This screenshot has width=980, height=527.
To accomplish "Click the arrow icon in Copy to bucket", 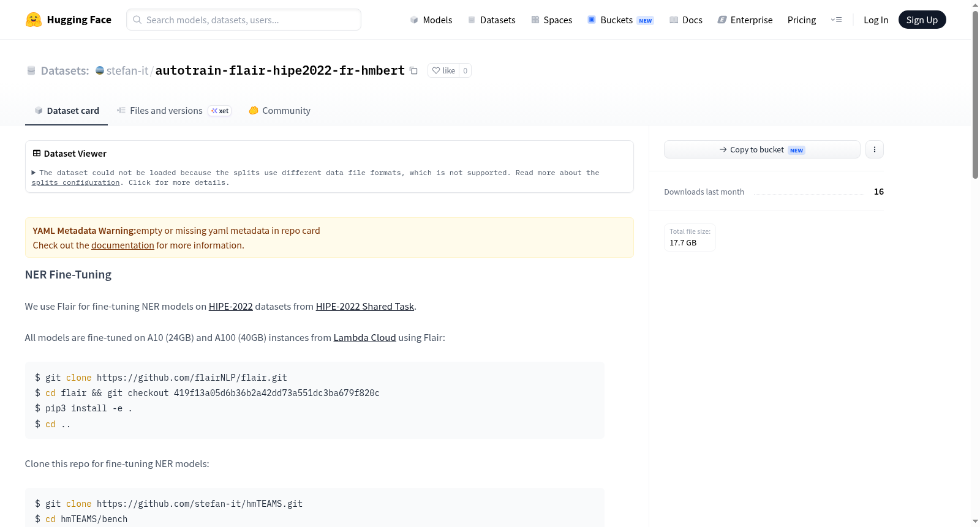I will click(723, 149).
